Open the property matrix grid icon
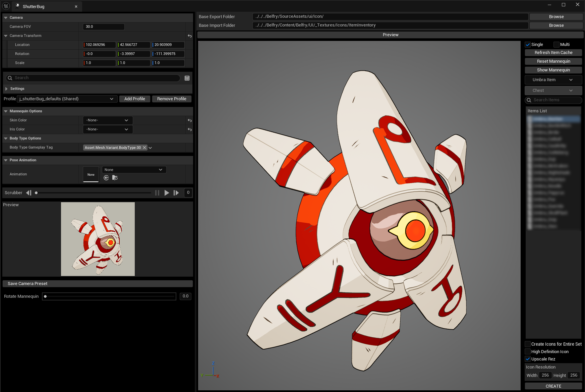 coord(187,78)
